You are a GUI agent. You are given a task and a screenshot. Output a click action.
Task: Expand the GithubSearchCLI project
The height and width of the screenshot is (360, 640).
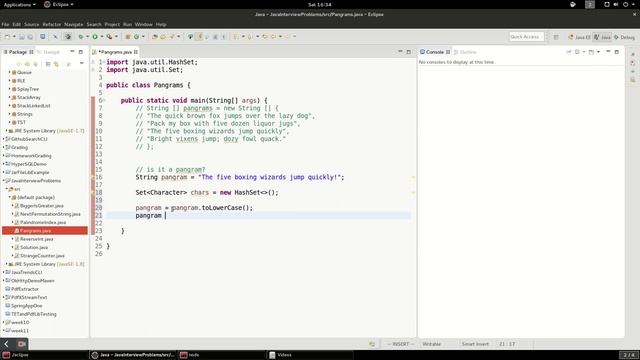pos(4,139)
